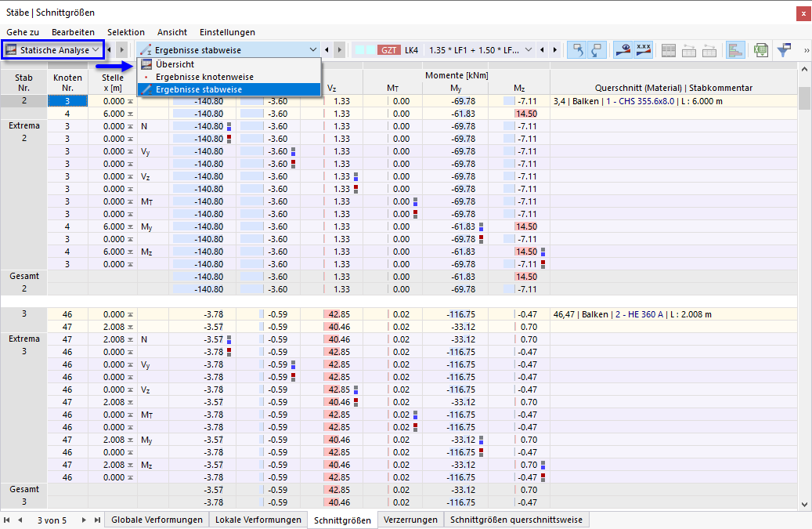The image size is (812, 529).
Task: Click the first cyan color swatch
Action: click(359, 50)
